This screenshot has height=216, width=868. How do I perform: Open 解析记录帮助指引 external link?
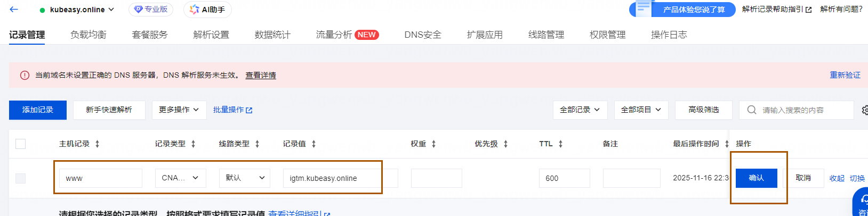click(777, 10)
